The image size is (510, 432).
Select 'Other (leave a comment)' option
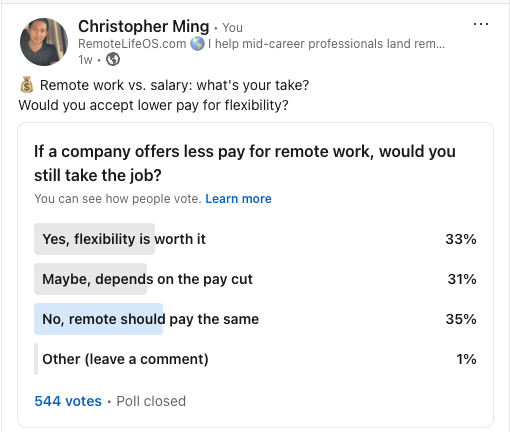(x=255, y=359)
